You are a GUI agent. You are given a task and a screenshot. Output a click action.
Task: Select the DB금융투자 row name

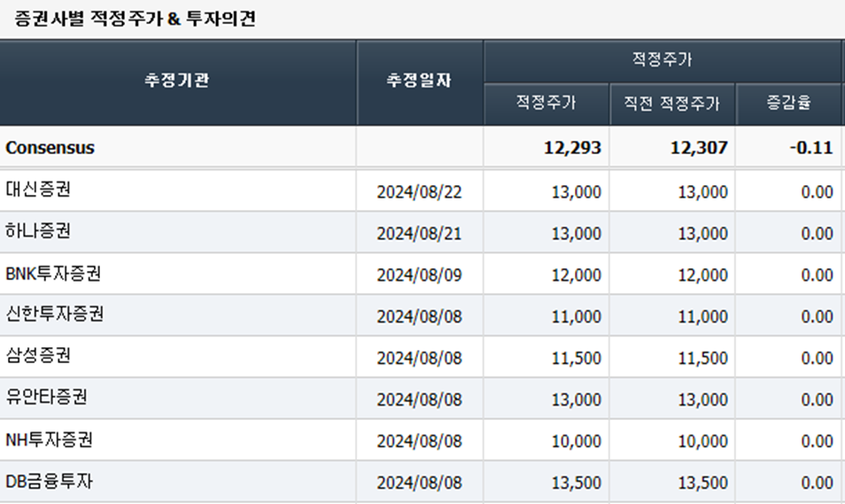[49, 481]
